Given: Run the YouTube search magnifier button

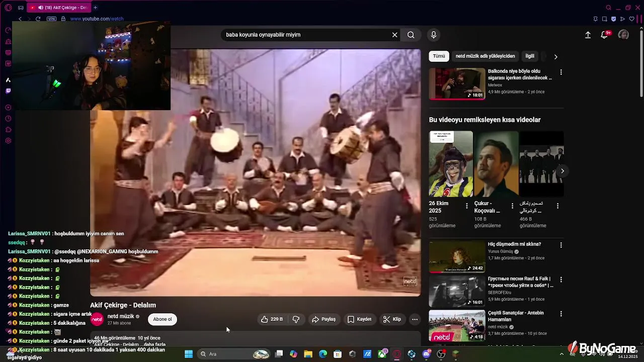Looking at the screenshot, I should [411, 35].
